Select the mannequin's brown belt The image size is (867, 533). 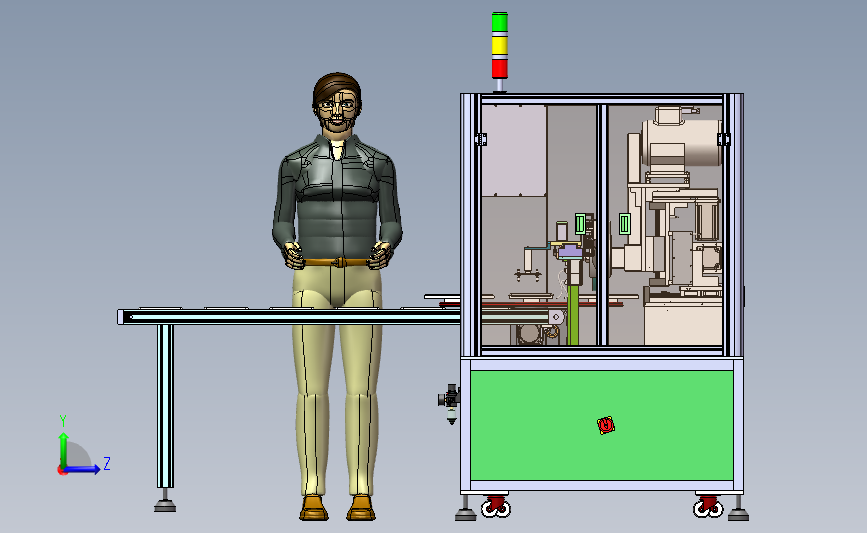coord(336,263)
